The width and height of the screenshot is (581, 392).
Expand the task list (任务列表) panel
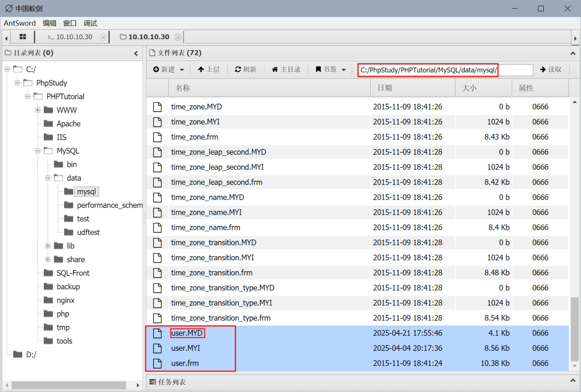point(573,381)
